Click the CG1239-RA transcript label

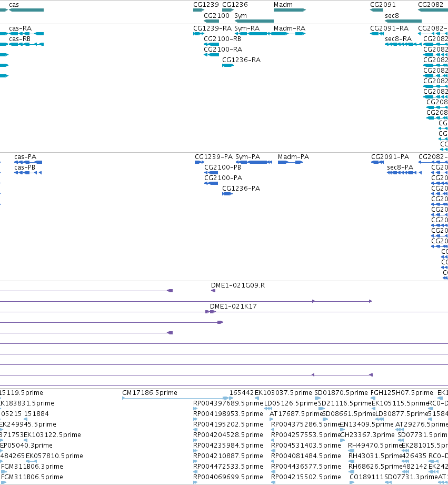[x=212, y=28]
